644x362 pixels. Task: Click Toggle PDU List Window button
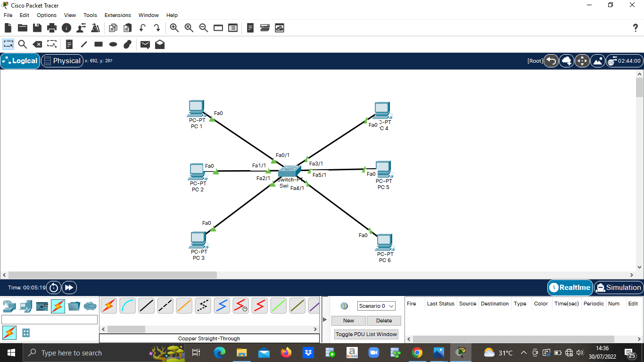(x=367, y=334)
